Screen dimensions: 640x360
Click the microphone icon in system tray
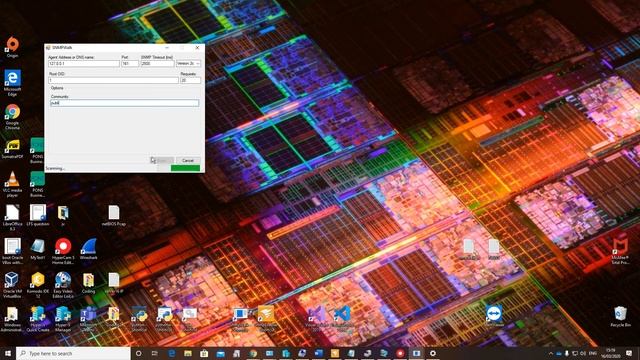(x=567, y=353)
